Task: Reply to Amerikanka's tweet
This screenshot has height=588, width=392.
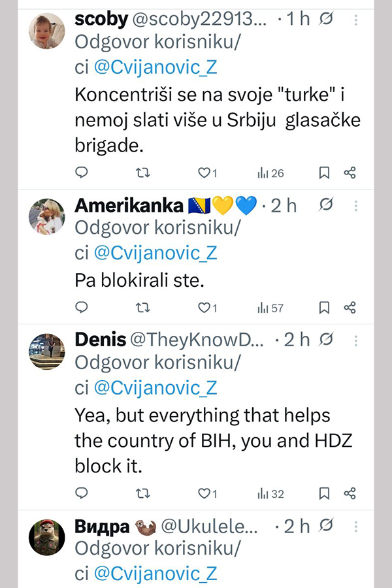Action: (x=82, y=307)
